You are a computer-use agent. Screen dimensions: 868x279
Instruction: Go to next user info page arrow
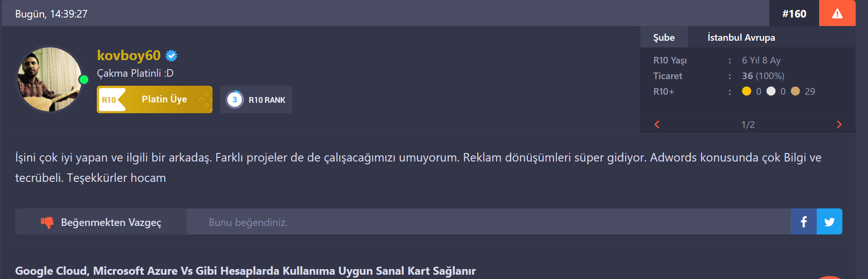(839, 125)
